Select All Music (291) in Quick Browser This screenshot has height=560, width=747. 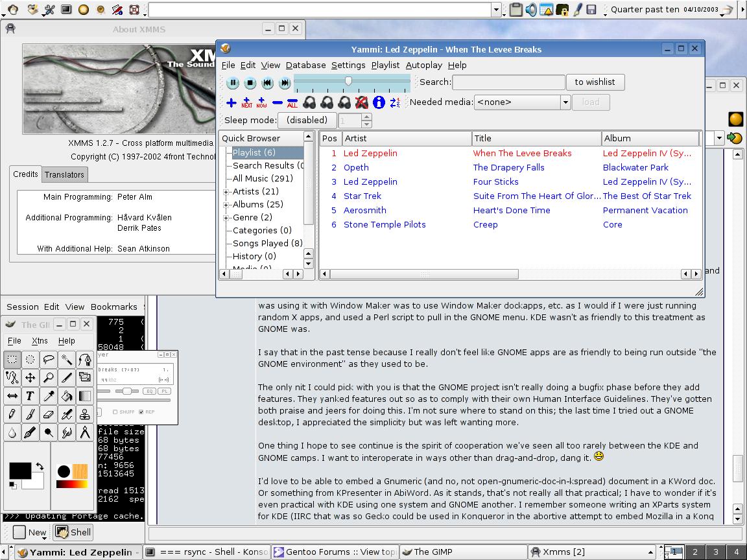pyautogui.click(x=263, y=179)
